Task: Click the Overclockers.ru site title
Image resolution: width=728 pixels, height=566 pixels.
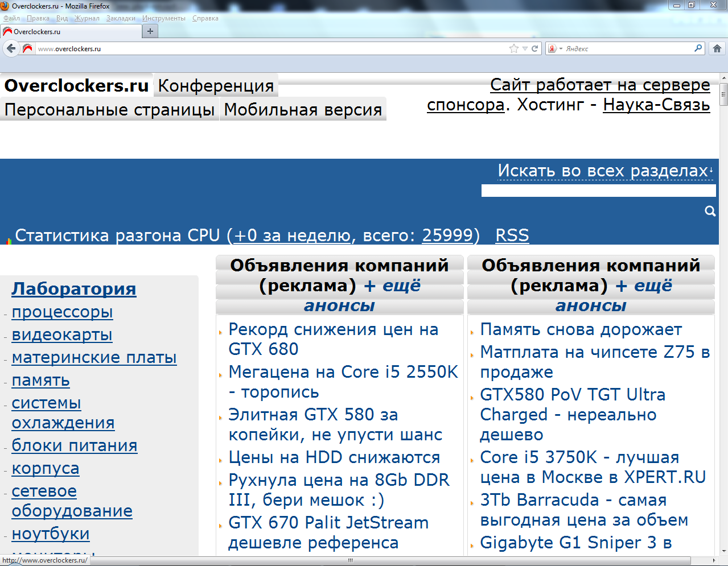Action: point(76,85)
